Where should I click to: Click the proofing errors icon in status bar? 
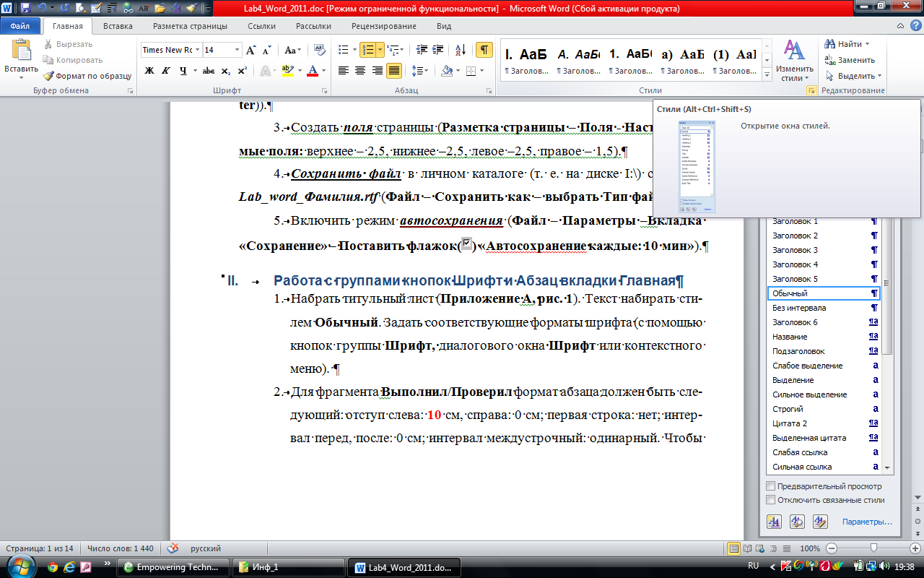(x=173, y=548)
